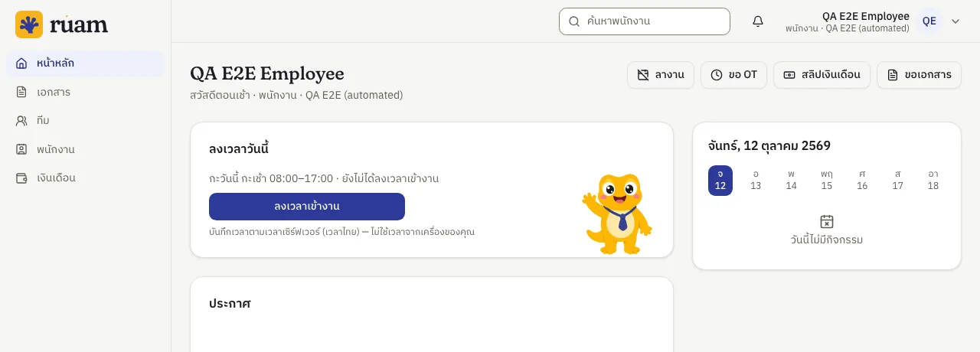The image size is (980, 352).
Task: Select Thursday 15 in calendar
Action: 827,181
